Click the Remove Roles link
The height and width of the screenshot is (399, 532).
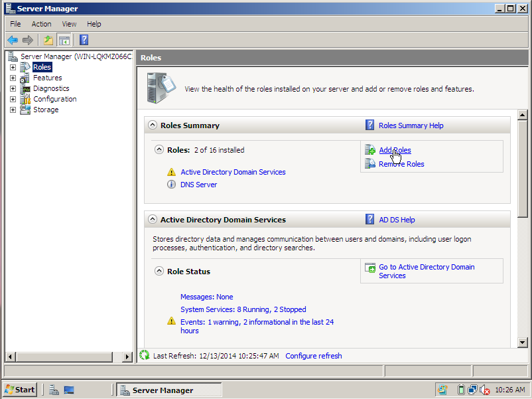tap(401, 164)
